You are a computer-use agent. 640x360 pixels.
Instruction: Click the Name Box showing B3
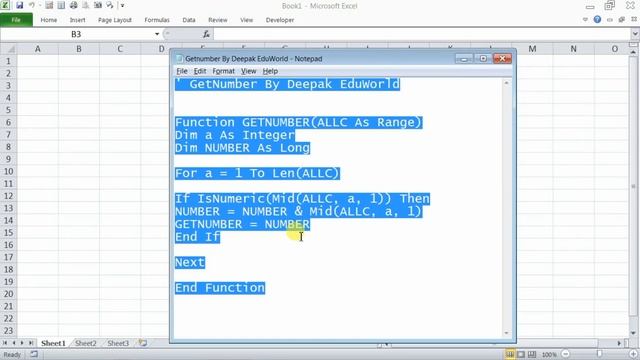click(x=76, y=34)
